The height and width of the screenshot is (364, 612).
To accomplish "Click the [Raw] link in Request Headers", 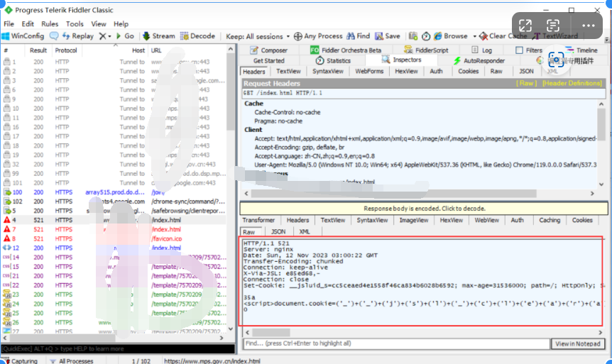I will click(526, 84).
